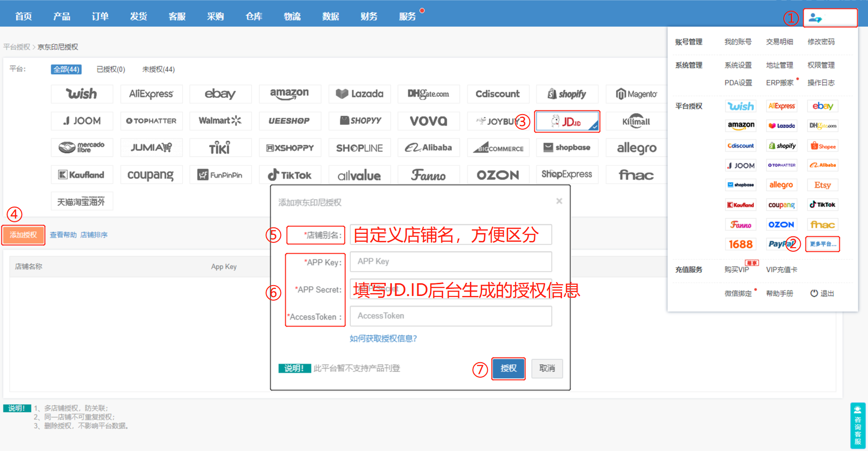Viewport: 868px width, 451px height.
Task: Click the 更多平台 button
Action: [x=823, y=244]
